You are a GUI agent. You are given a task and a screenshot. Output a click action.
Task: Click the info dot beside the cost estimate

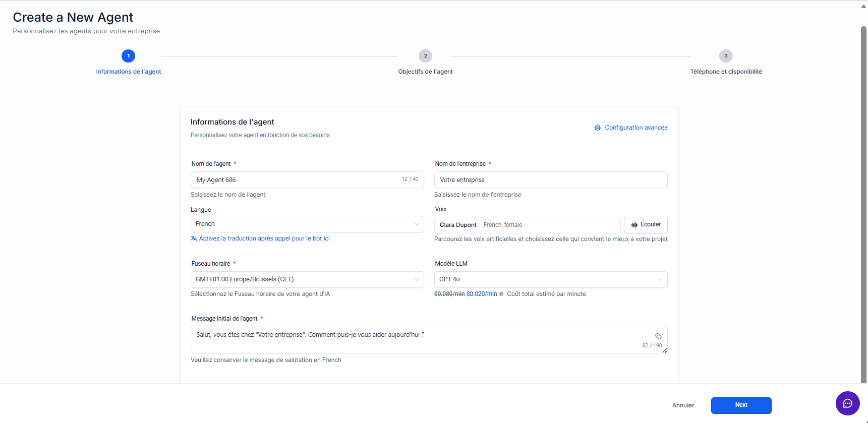point(501,294)
